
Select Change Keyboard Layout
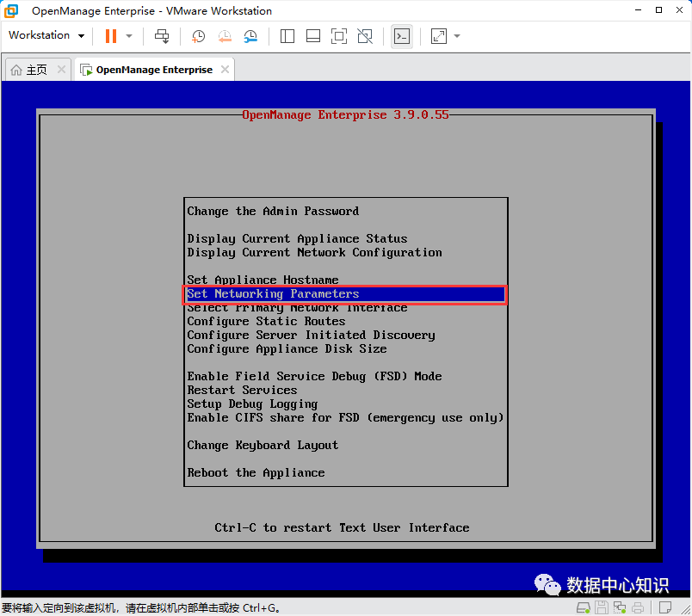[263, 446]
